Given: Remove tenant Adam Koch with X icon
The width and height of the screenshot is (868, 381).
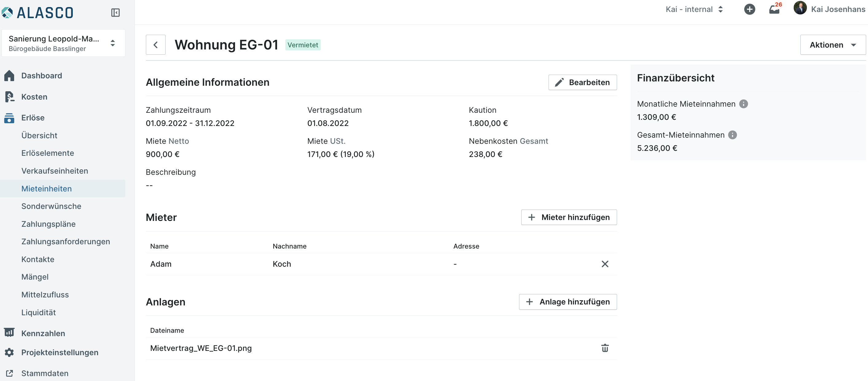Looking at the screenshot, I should (605, 264).
